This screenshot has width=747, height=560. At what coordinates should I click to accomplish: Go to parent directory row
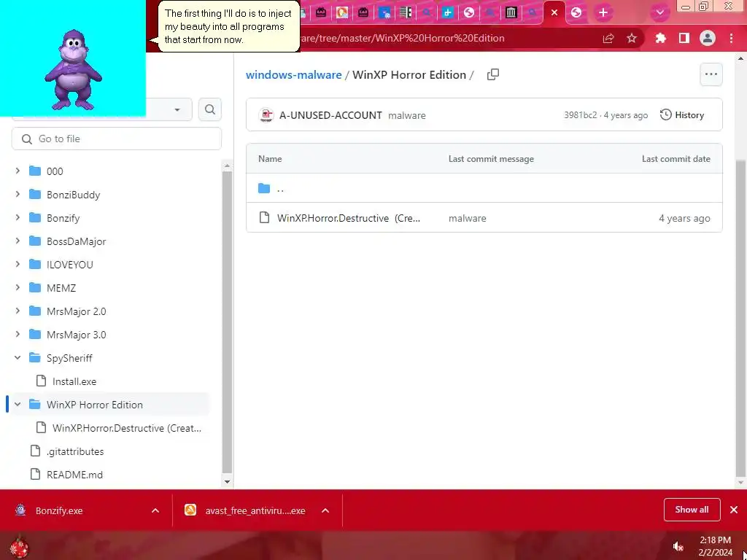pos(484,188)
